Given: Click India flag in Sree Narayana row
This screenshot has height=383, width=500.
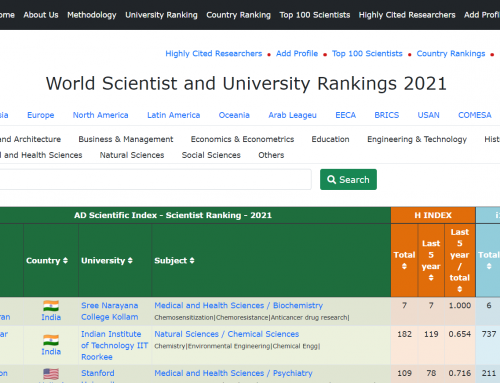Looking at the screenshot, I should [51, 306].
